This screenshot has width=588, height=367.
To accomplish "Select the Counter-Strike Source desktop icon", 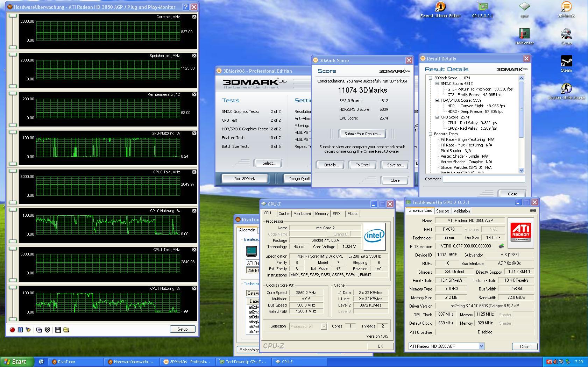I will click(566, 92).
